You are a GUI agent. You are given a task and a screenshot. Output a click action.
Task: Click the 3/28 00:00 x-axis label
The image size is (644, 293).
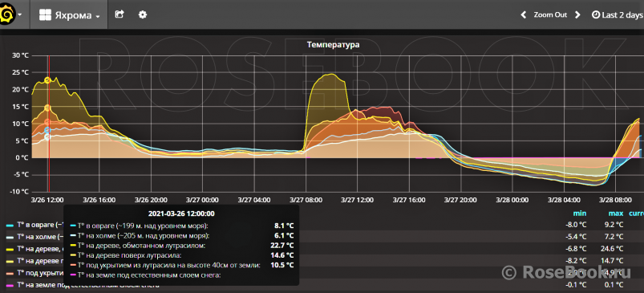tap(512, 200)
